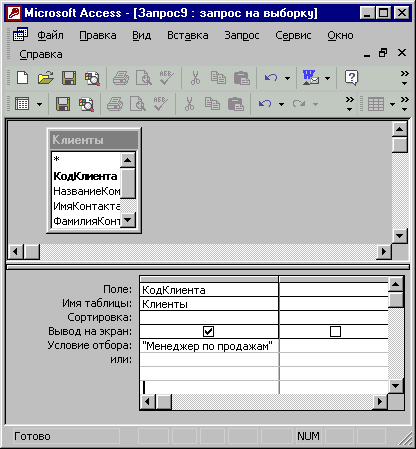Click Office Links Word icon

[x=310, y=78]
